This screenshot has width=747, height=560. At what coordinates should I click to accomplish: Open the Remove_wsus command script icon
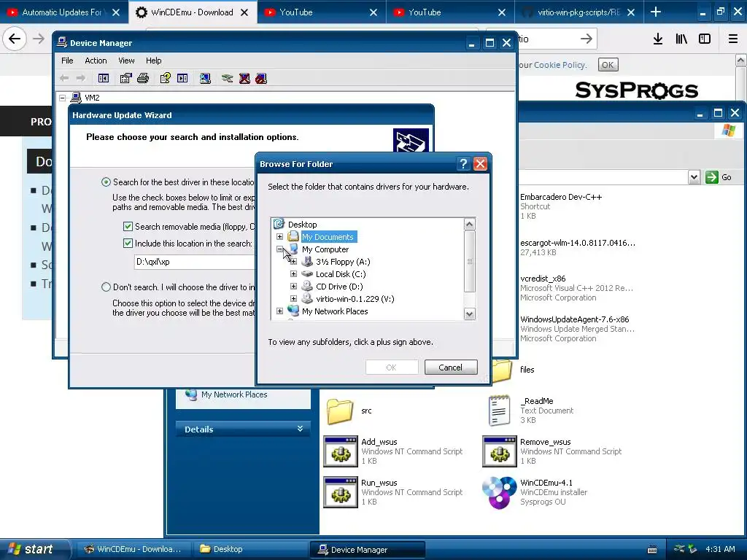[x=499, y=451]
